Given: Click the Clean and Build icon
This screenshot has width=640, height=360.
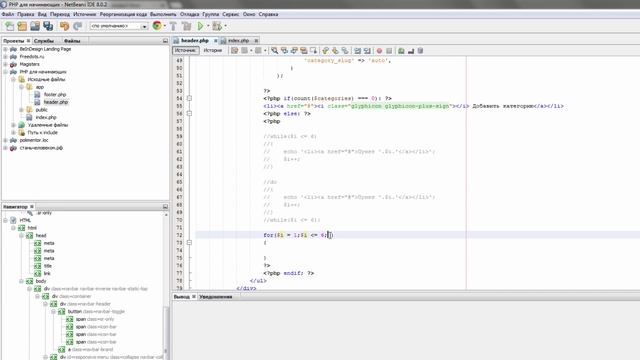Looking at the screenshot, I should coord(187,26).
